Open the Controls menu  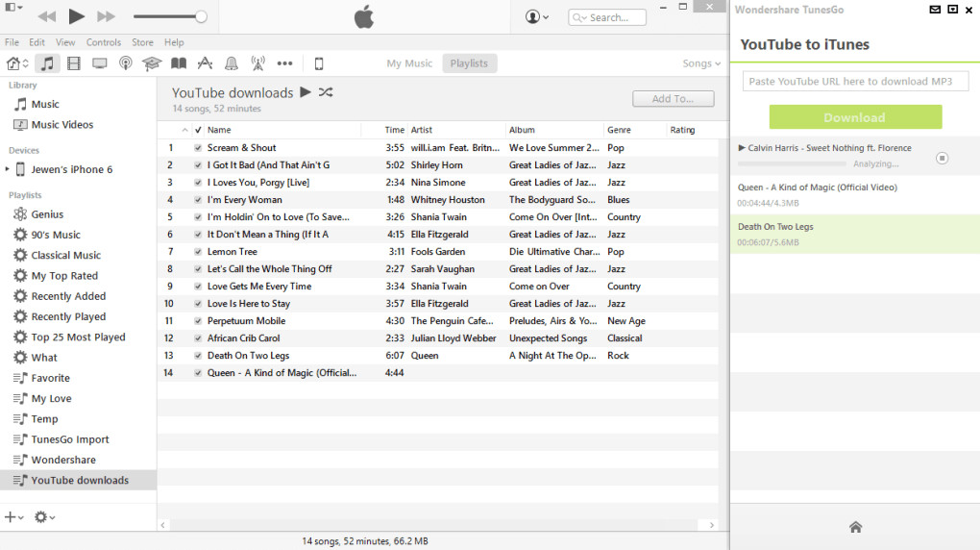pyautogui.click(x=103, y=42)
